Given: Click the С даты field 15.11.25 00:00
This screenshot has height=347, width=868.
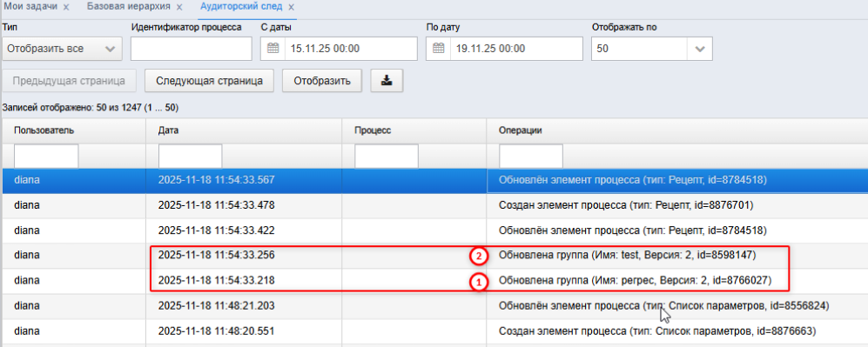Looking at the screenshot, I should [350, 49].
